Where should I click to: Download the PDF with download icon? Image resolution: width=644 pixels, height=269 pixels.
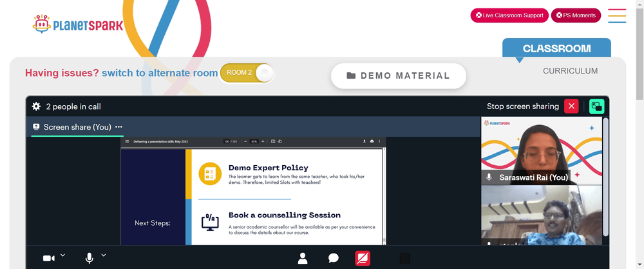tap(365, 141)
